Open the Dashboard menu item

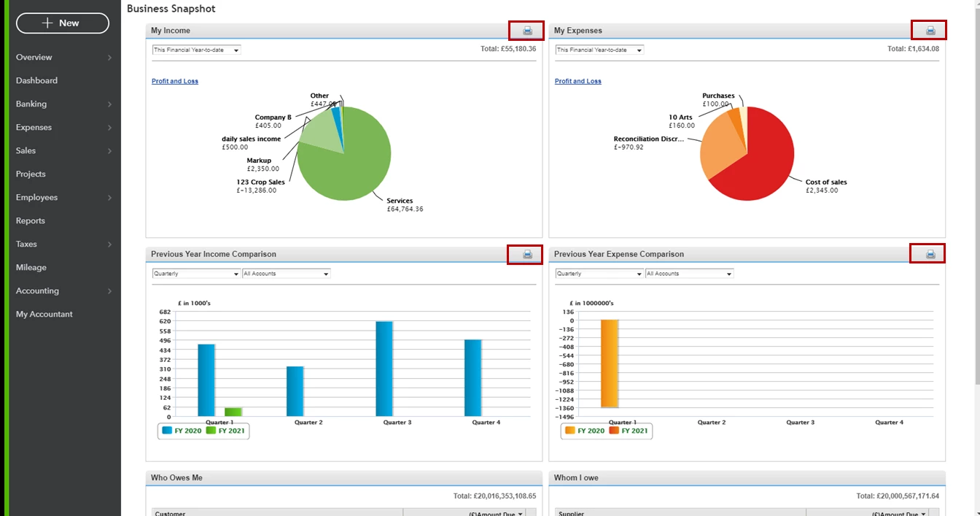pos(36,80)
